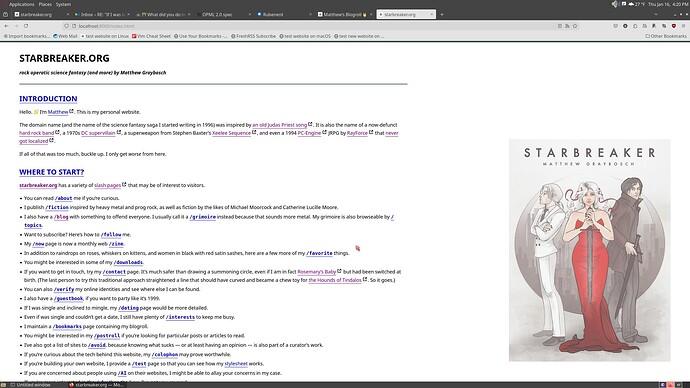
Task: Go to the /favorite page link
Action: click(319, 253)
